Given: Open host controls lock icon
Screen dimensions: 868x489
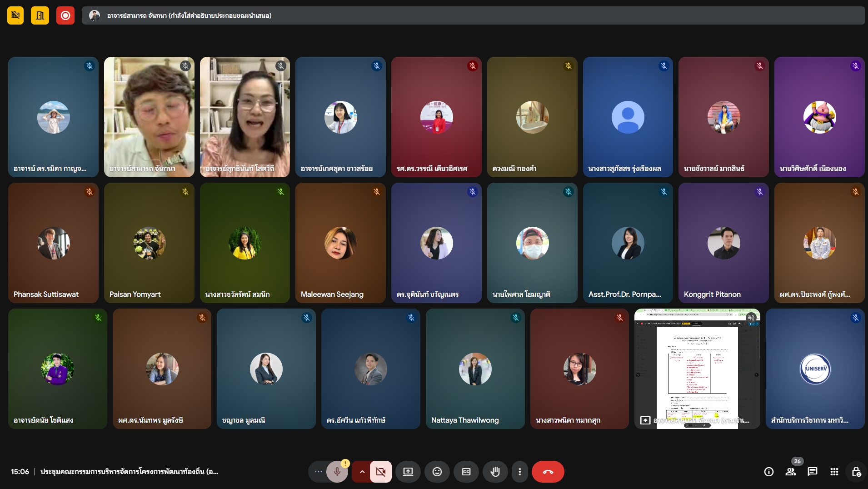Looking at the screenshot, I should click(856, 472).
